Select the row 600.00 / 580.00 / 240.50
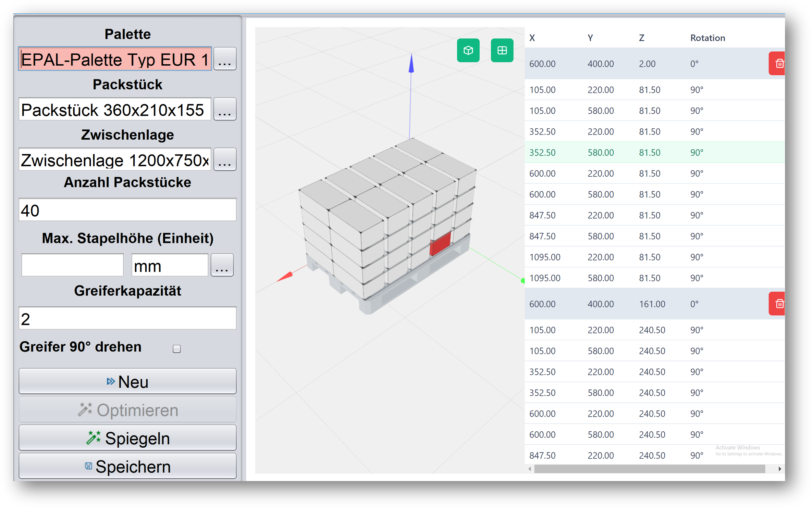Screen dimensions: 812x508 [655, 434]
